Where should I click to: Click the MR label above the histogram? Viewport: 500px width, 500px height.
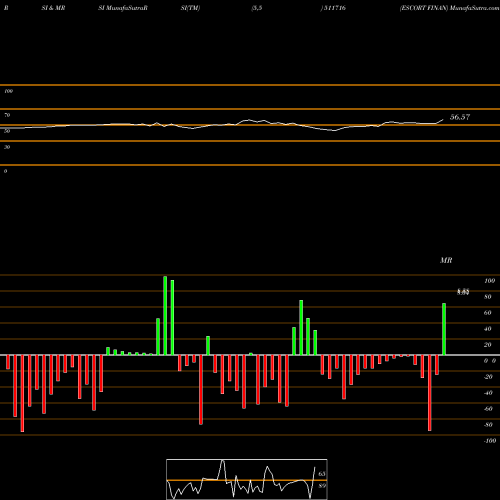click(x=446, y=260)
